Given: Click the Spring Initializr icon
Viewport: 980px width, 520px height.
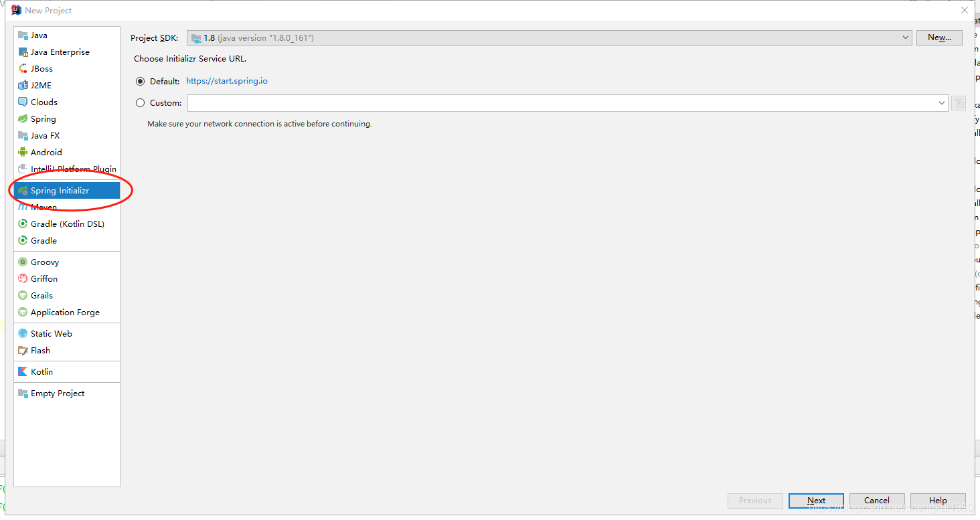Looking at the screenshot, I should pyautogui.click(x=23, y=191).
